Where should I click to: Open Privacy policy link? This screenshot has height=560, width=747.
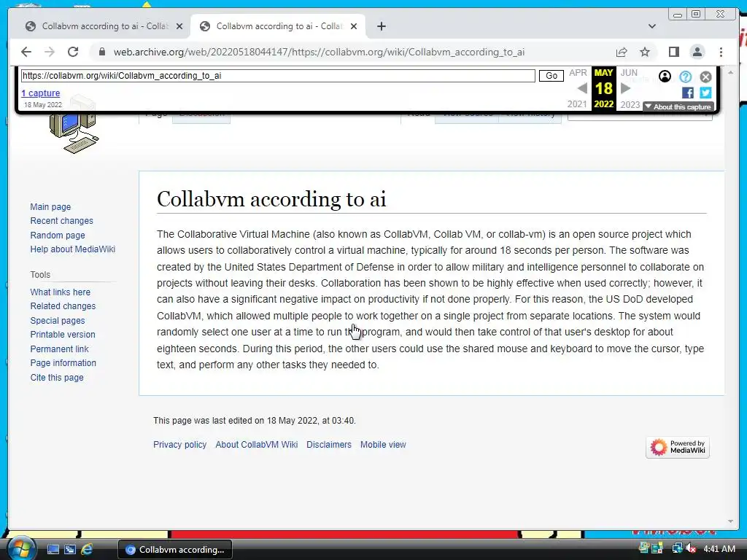[179, 445]
